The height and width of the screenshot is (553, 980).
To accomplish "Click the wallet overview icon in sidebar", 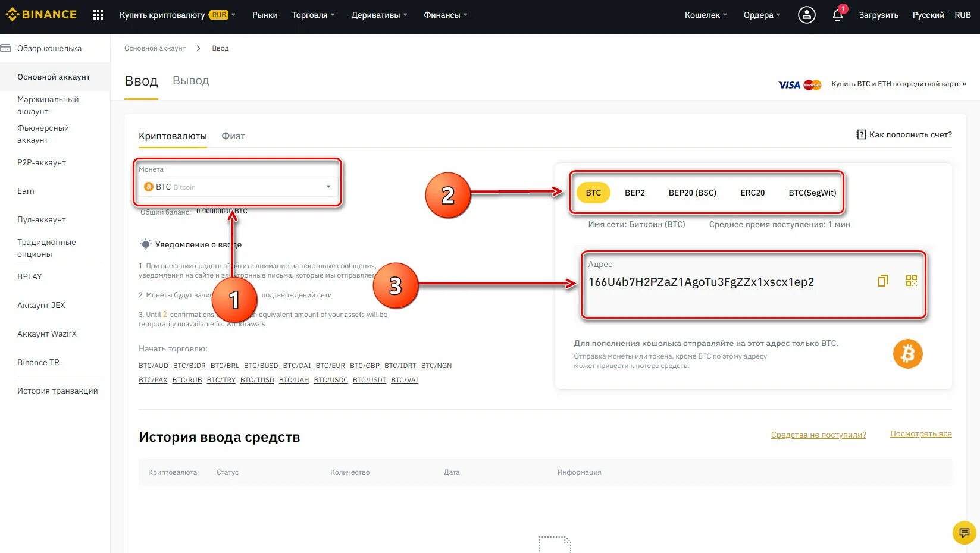I will [x=6, y=48].
